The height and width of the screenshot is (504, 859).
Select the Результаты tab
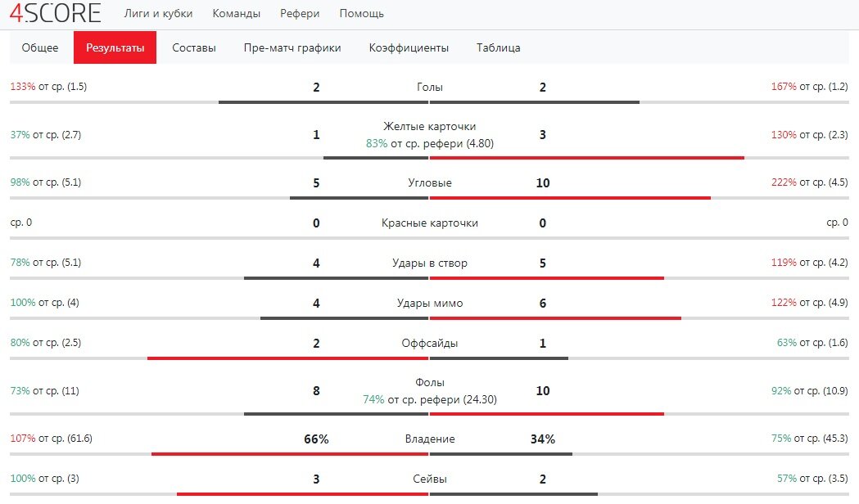(115, 47)
